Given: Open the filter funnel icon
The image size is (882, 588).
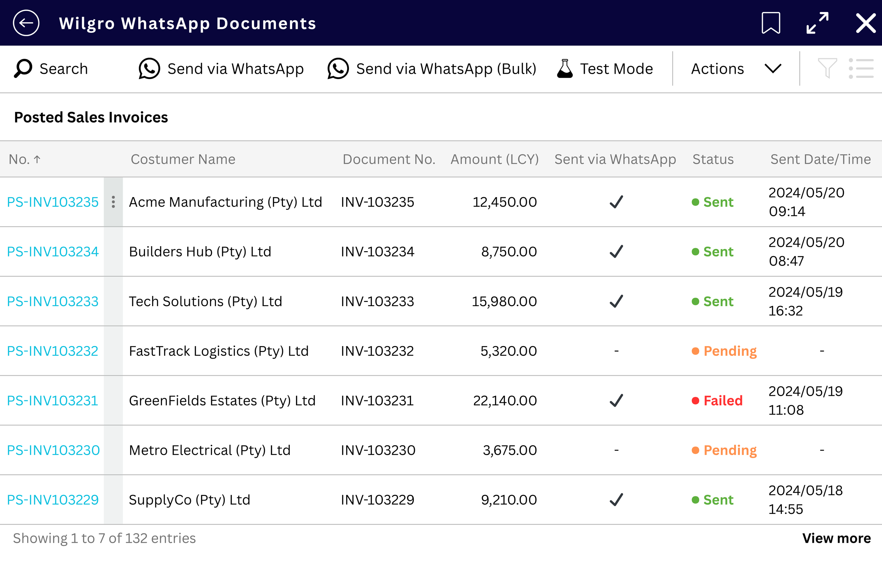Looking at the screenshot, I should click(827, 68).
